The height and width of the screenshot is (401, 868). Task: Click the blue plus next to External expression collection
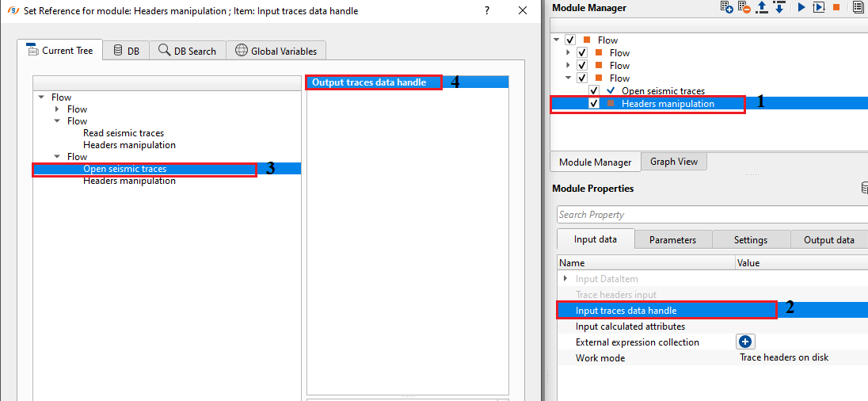click(x=745, y=342)
